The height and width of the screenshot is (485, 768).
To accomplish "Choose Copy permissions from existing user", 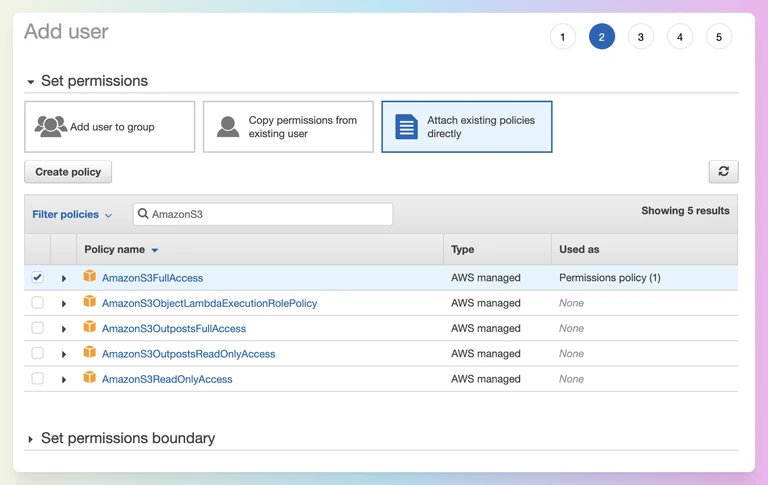I will [288, 127].
